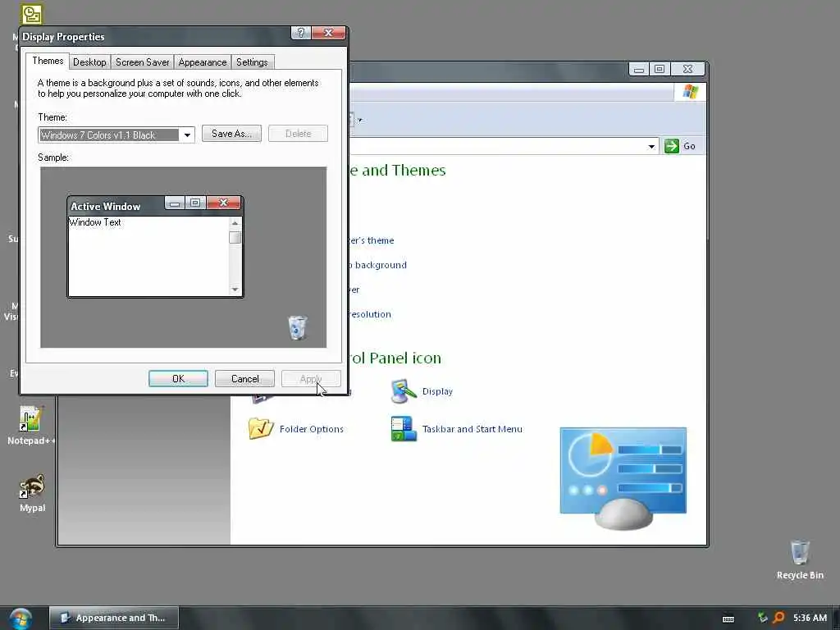Screen dimensions: 840x630
Task: Click the Start orb button
Action: click(x=21, y=619)
